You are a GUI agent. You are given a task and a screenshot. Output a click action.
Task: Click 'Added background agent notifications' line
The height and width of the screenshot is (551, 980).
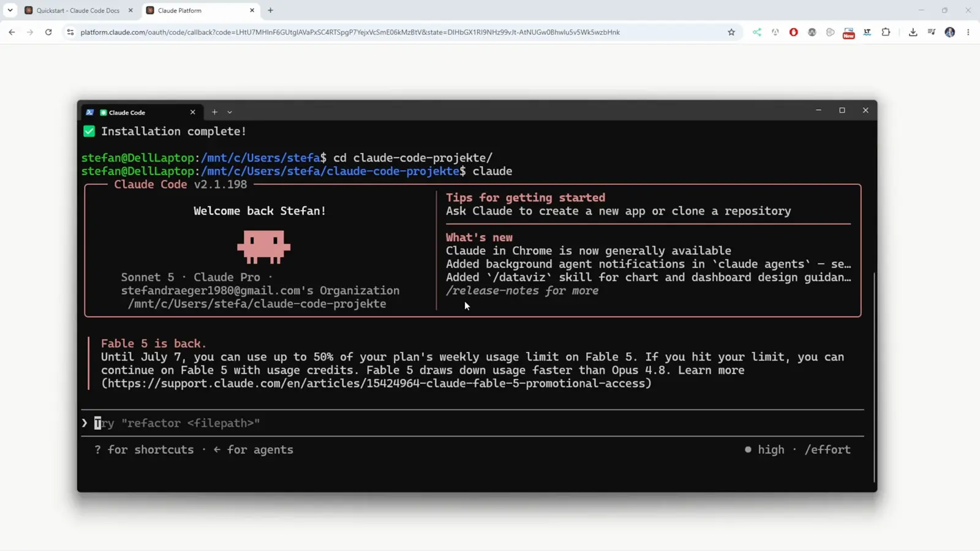(x=649, y=264)
